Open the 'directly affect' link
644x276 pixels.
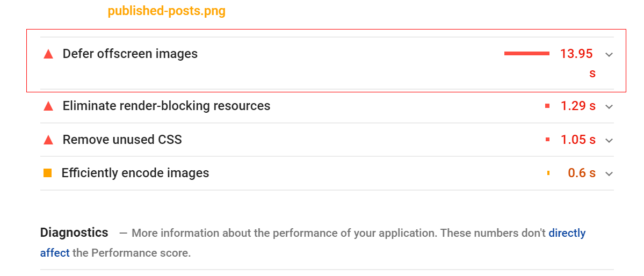pyautogui.click(x=567, y=233)
